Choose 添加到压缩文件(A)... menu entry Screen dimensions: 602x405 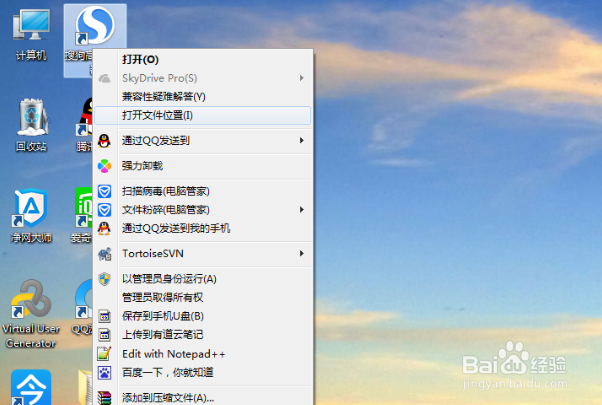coord(203,397)
